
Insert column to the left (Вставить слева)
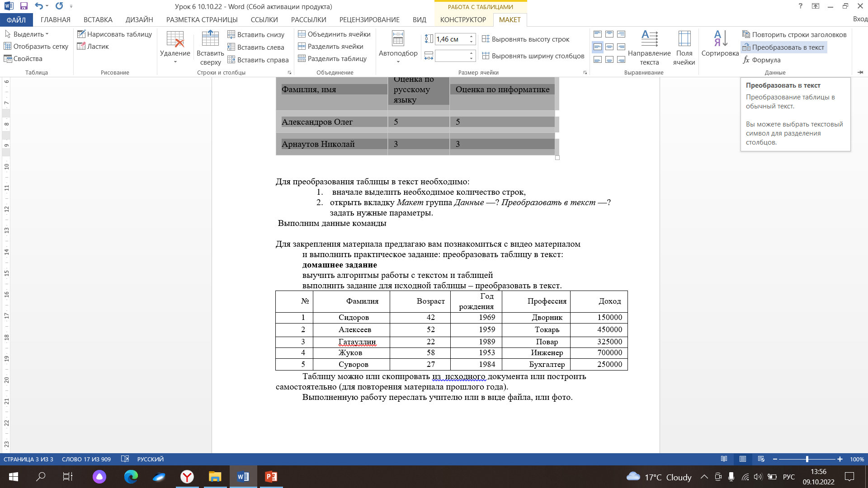[256, 47]
